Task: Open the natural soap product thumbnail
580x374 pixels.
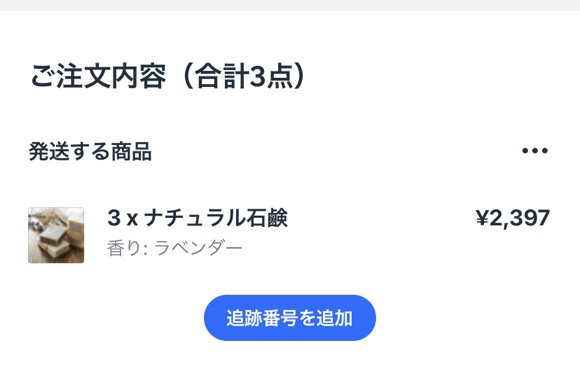Action: [x=56, y=235]
